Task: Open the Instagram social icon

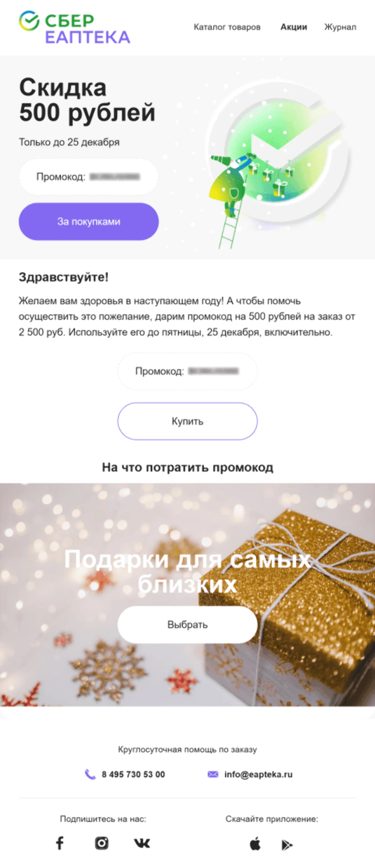Action: click(x=101, y=843)
